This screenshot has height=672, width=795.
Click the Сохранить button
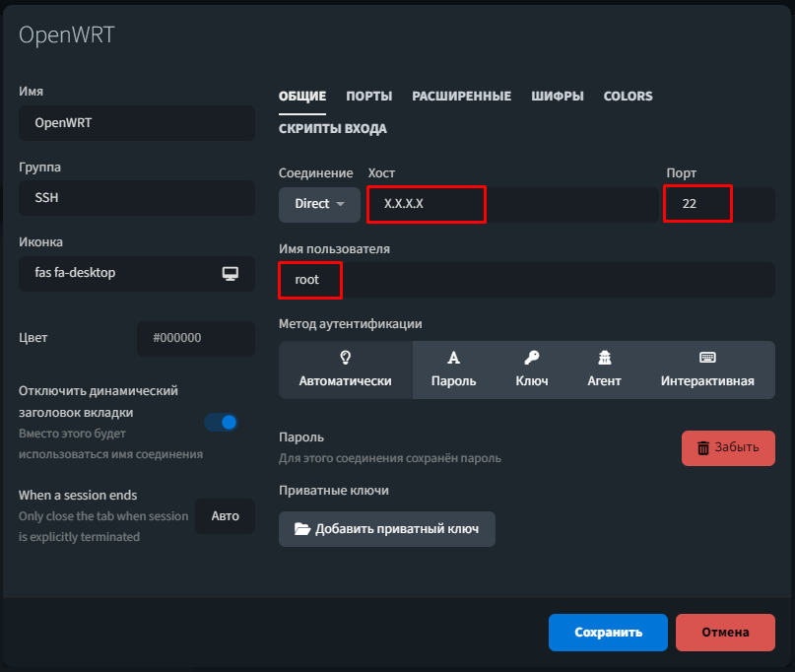click(608, 633)
